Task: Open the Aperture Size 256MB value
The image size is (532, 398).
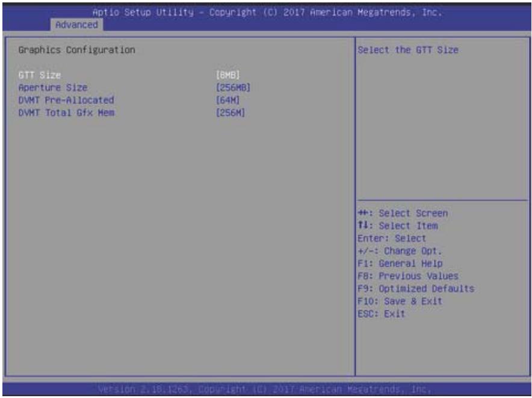Action: (x=233, y=87)
